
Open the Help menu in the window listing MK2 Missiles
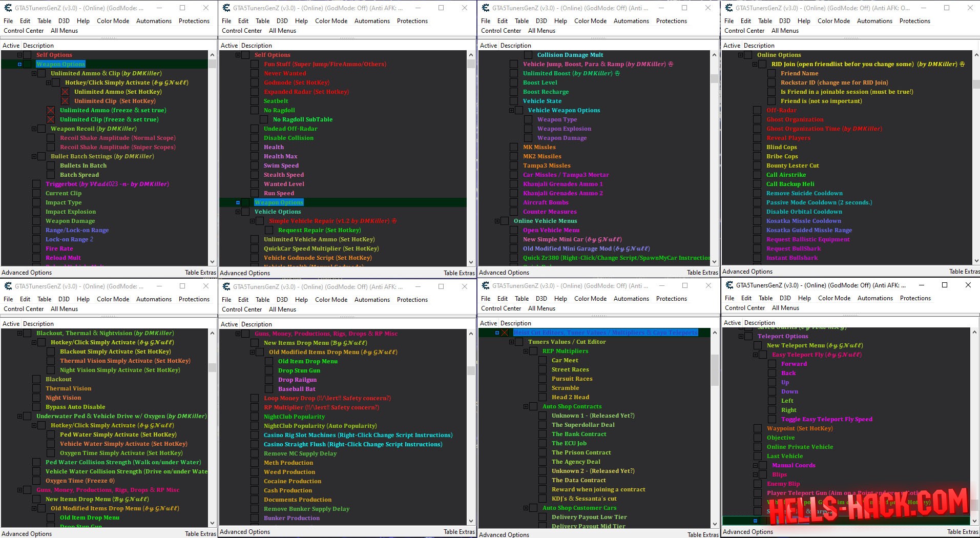[560, 20]
